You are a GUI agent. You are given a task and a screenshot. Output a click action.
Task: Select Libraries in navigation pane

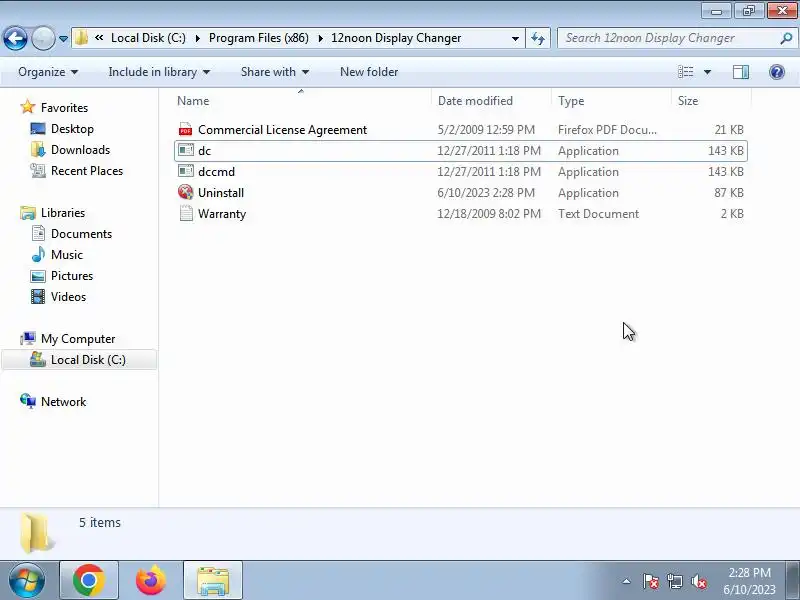(63, 212)
